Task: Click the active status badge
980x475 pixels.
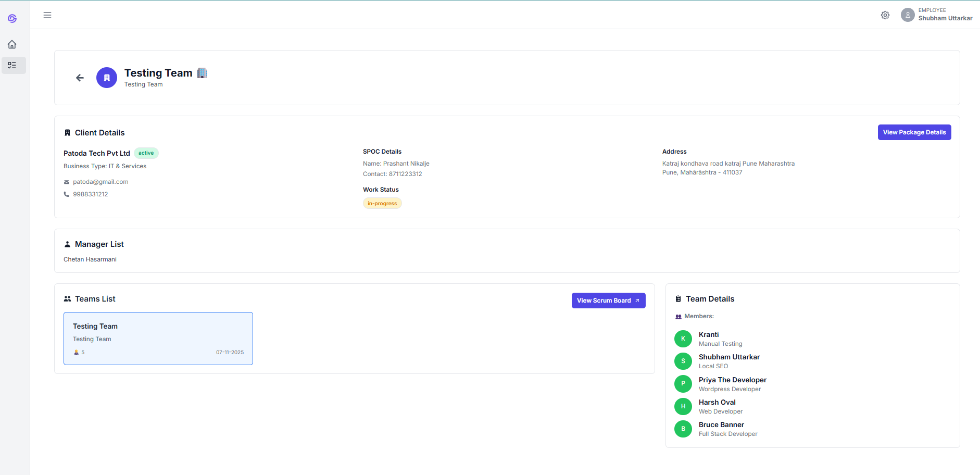Action: pyautogui.click(x=146, y=153)
